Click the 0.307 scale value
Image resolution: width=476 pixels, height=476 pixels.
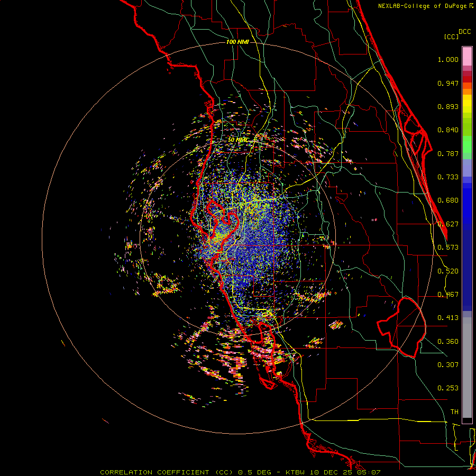(448, 364)
